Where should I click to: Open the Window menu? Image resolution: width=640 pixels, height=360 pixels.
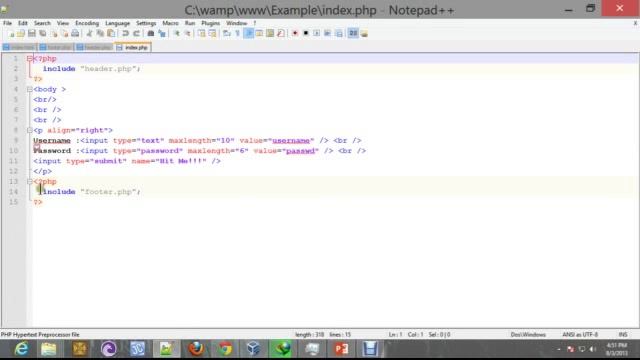pyautogui.click(x=237, y=23)
